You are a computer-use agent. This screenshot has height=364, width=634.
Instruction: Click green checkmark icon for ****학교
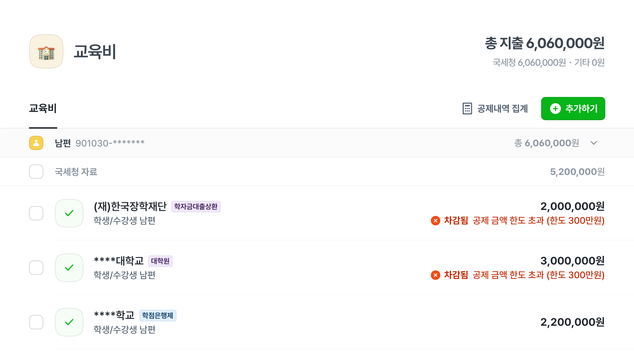[x=69, y=322]
